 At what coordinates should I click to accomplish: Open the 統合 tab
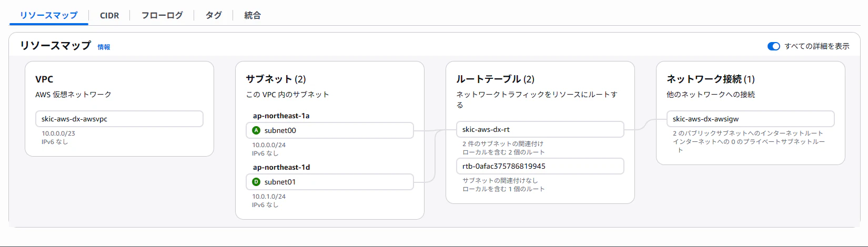point(253,15)
